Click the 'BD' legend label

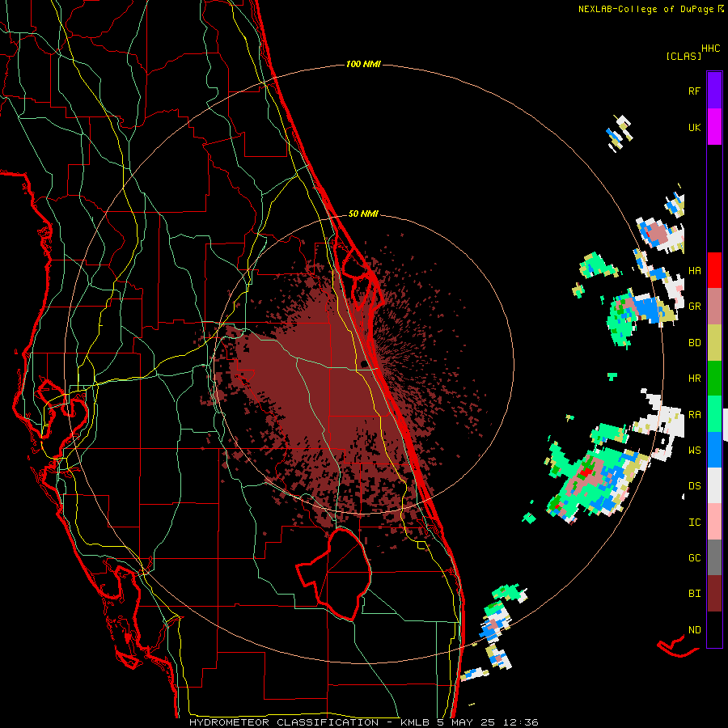tap(694, 343)
